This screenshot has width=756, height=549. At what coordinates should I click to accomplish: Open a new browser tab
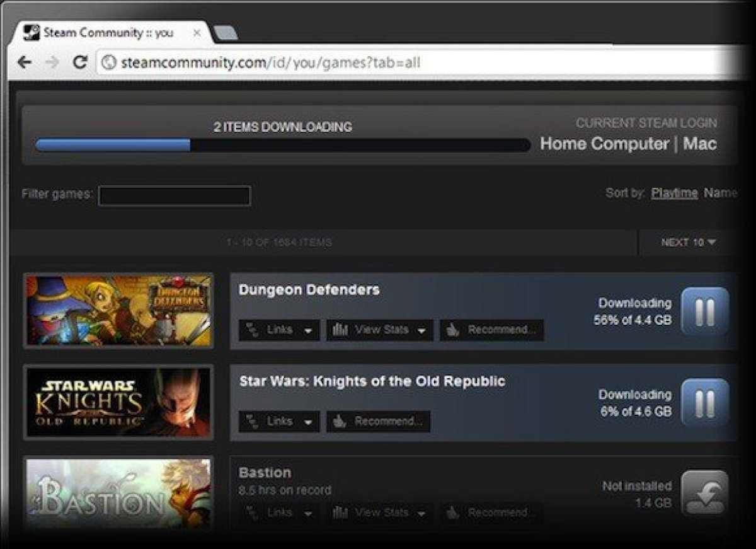(x=225, y=33)
